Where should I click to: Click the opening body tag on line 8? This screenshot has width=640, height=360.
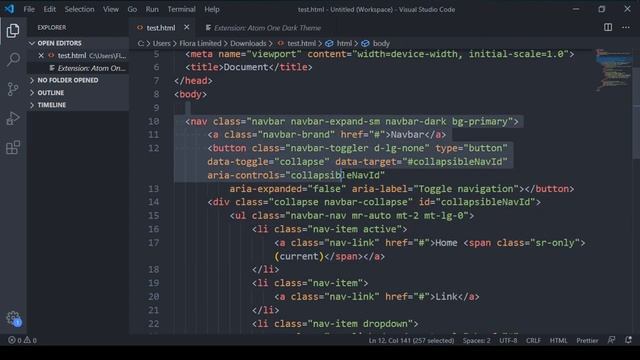[191, 94]
